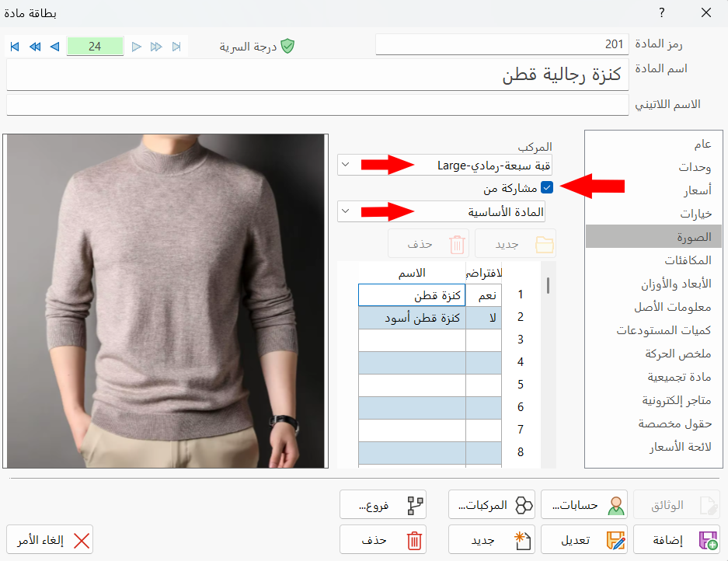Click the green security shield icon
728x561 pixels.
click(x=287, y=46)
